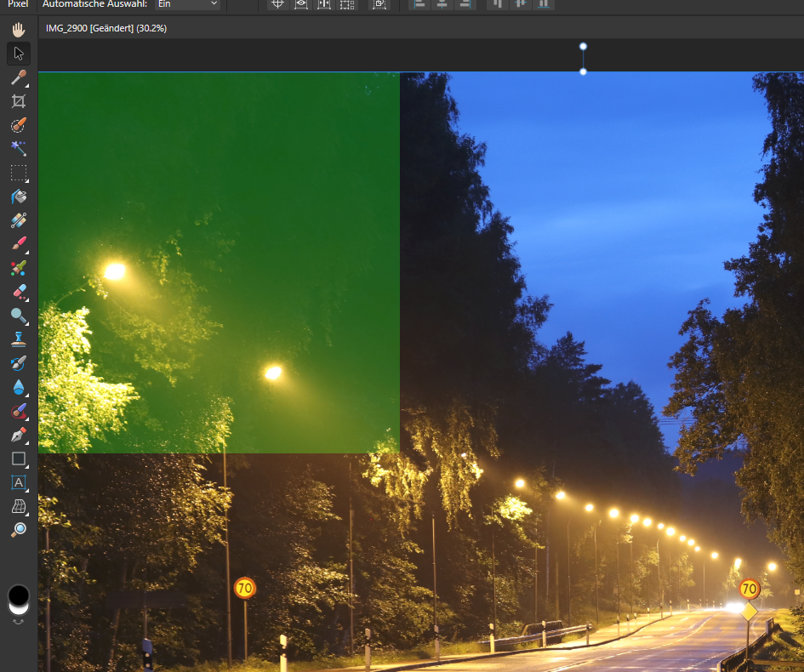Click the left alignment button in the toolbar

(x=419, y=4)
